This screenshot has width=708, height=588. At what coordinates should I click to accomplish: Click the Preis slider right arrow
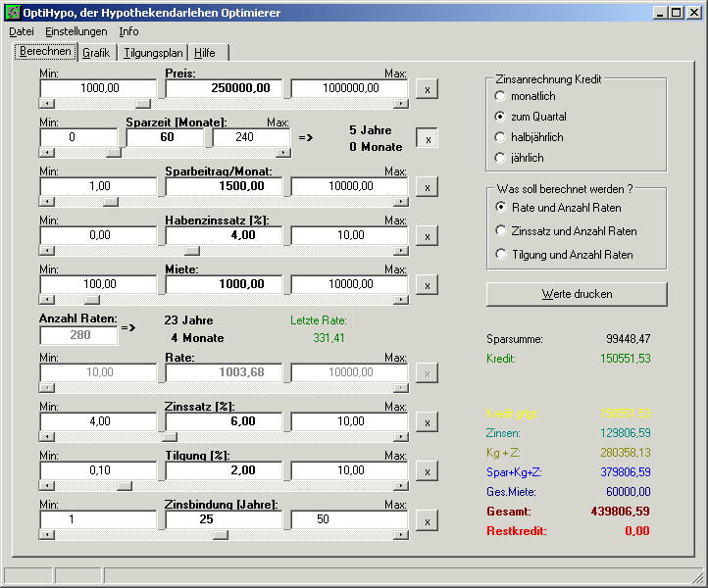[401, 103]
